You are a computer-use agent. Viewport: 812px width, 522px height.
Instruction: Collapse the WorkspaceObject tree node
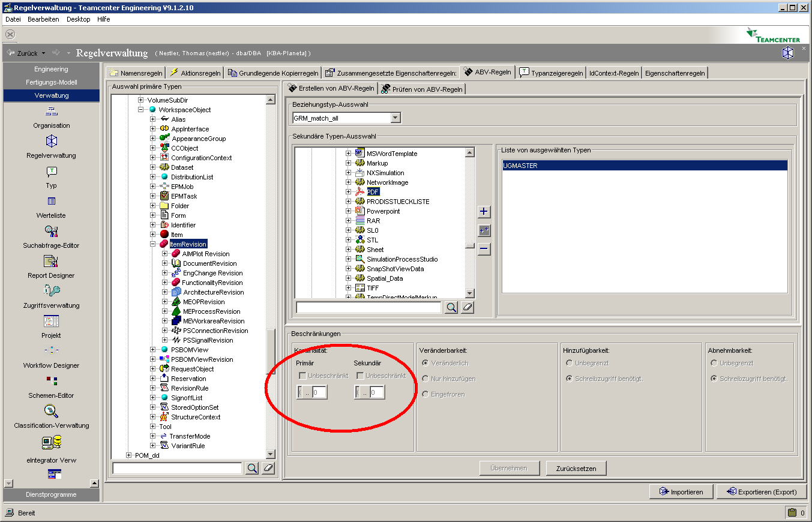(x=141, y=110)
